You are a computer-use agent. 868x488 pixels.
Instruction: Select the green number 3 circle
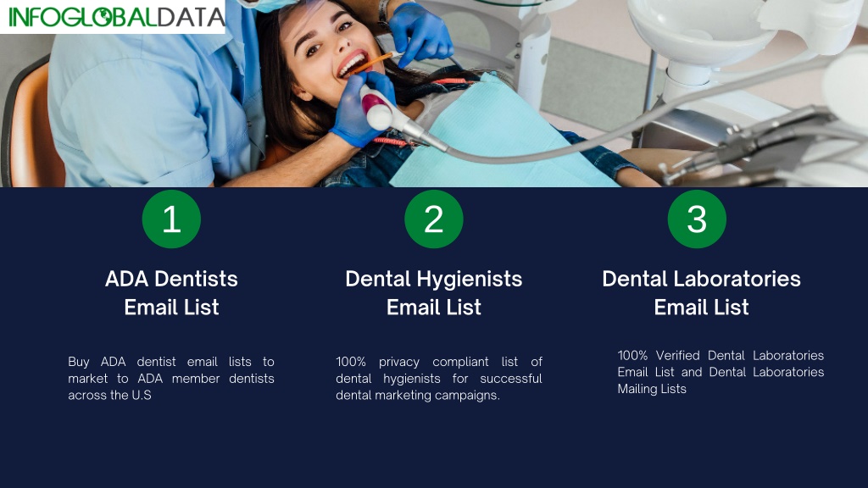[x=697, y=219]
